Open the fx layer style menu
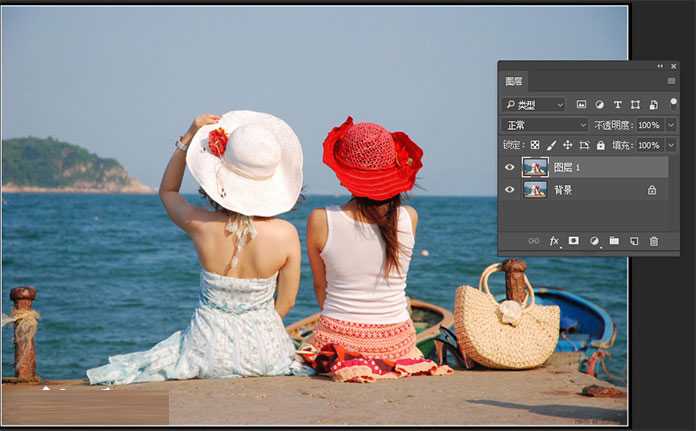The height and width of the screenshot is (431, 696). pyautogui.click(x=554, y=241)
